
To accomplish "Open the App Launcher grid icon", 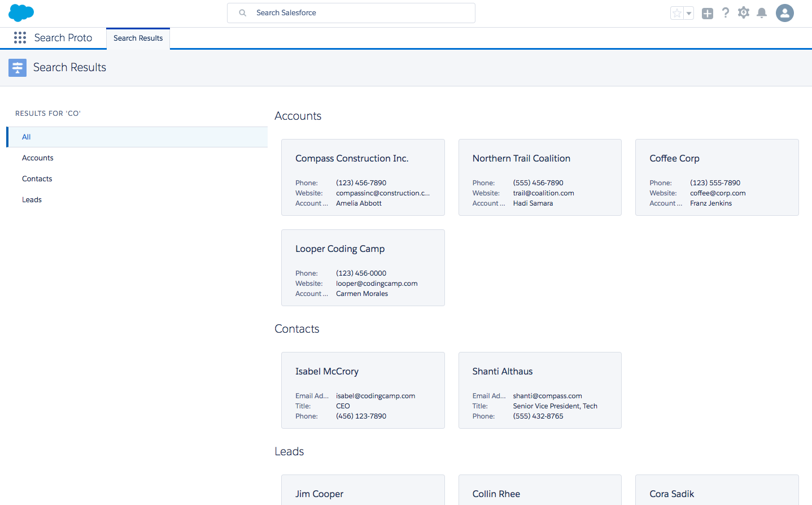I will coord(20,38).
